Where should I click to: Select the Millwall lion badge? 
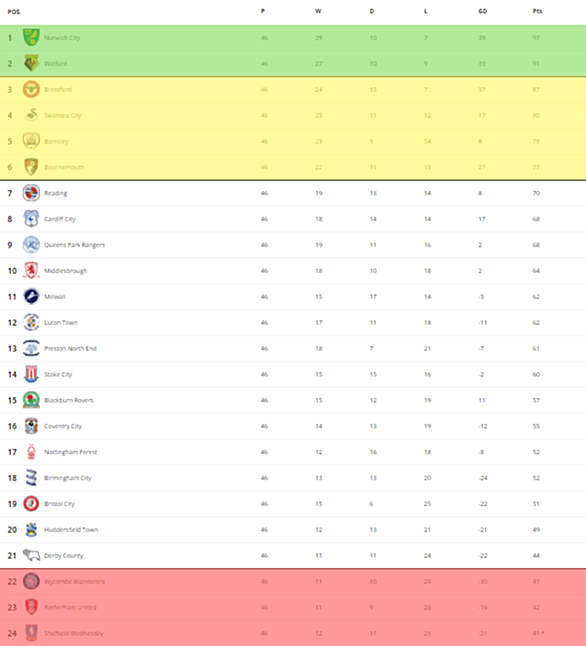point(31,296)
